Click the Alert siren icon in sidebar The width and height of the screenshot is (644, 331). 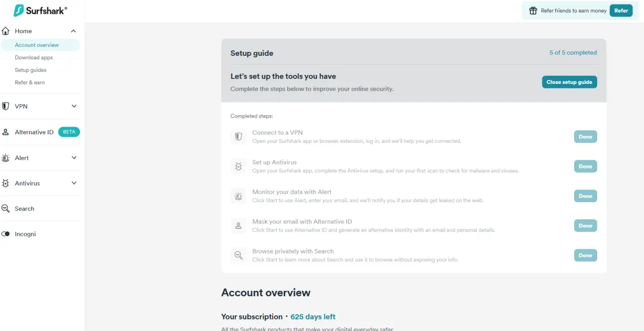point(6,158)
